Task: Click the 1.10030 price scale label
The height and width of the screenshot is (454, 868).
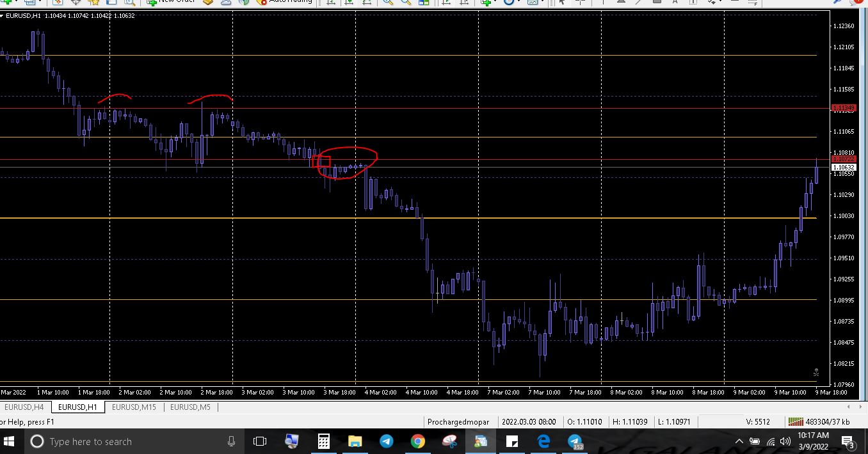Action: pyautogui.click(x=844, y=215)
